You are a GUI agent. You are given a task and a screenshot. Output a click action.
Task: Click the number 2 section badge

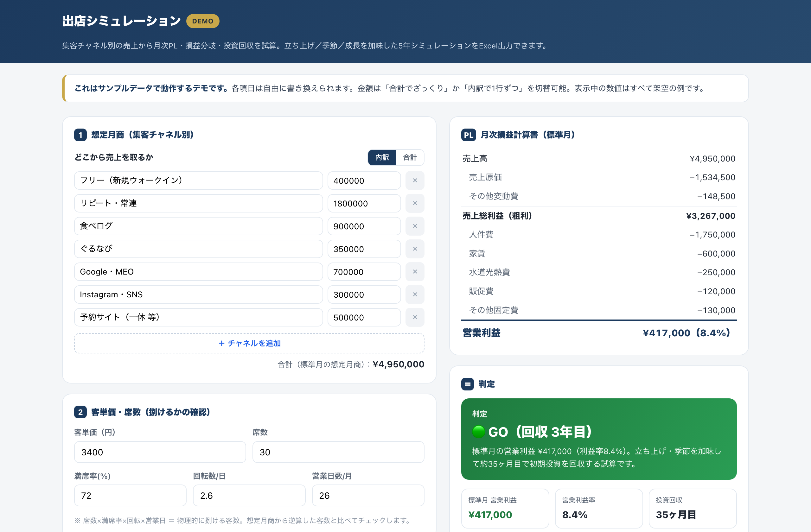80,412
